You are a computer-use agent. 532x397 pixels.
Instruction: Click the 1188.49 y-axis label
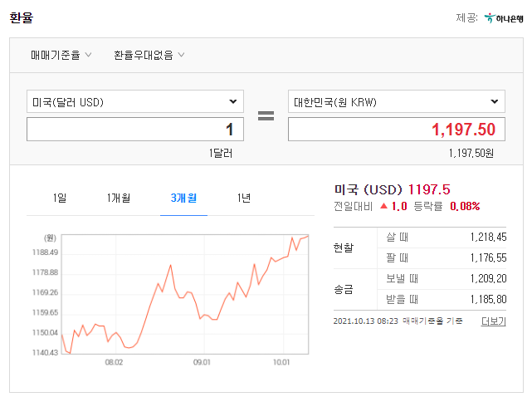tap(45, 252)
